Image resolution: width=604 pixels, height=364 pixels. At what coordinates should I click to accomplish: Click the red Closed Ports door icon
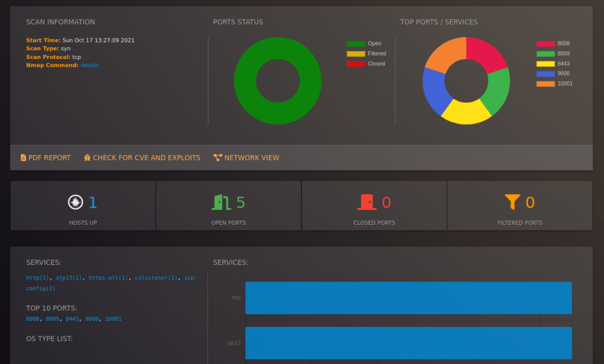click(366, 202)
